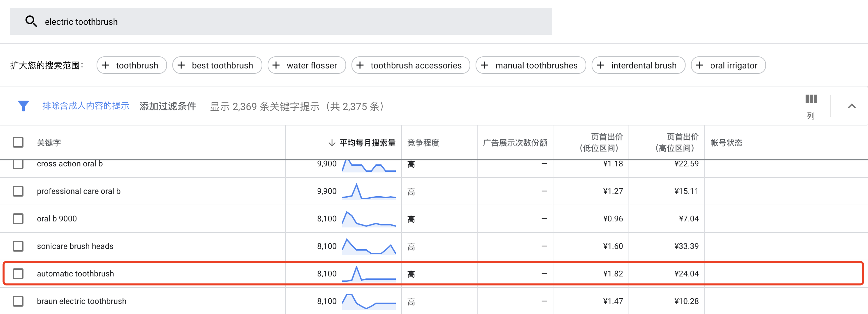Click plus icon on toothbrush chip
The image size is (868, 314).
click(105, 65)
